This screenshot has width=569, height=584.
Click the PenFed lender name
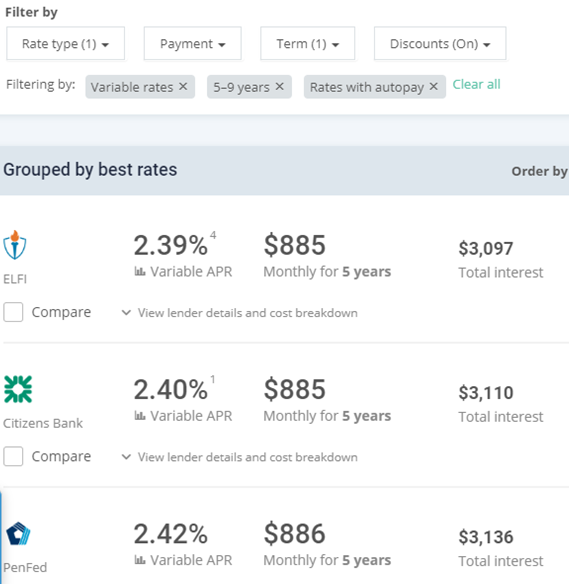25,567
